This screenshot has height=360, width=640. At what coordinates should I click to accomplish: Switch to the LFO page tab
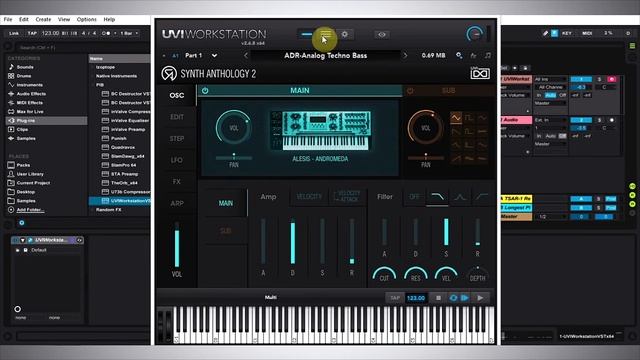(177, 160)
